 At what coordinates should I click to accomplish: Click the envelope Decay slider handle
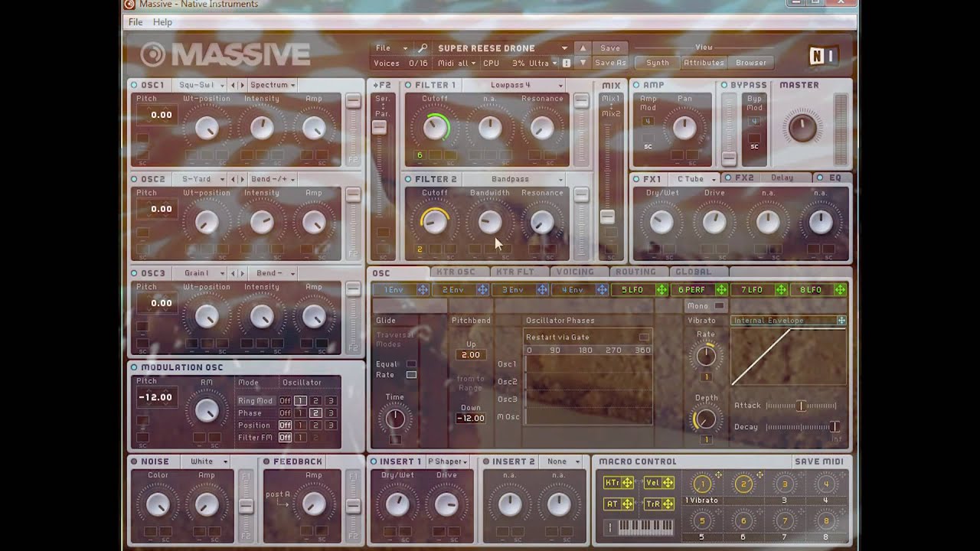pyautogui.click(x=835, y=427)
